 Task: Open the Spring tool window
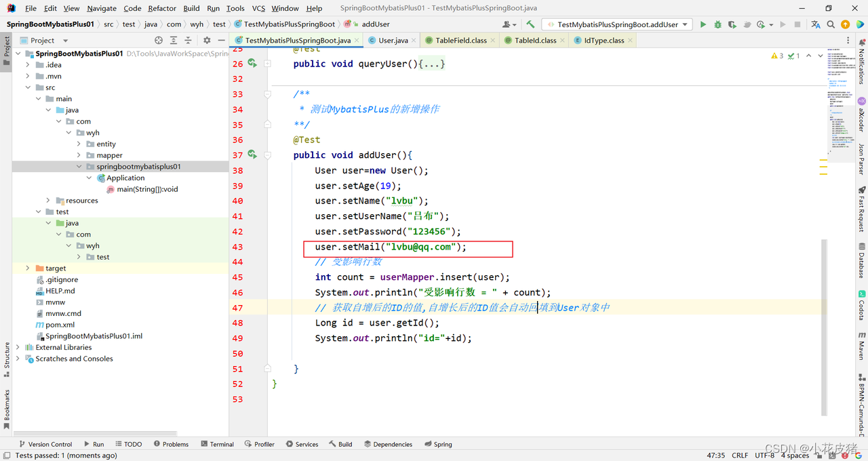(x=438, y=445)
